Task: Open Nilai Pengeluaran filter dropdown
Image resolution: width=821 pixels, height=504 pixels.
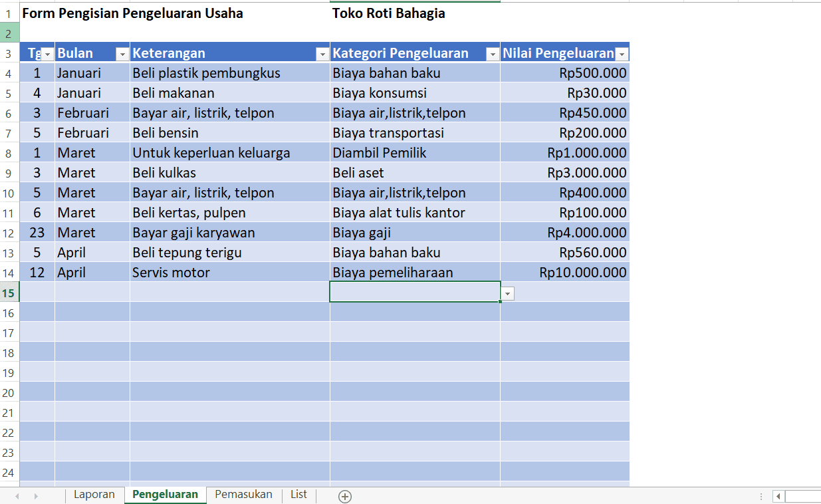Action: [622, 54]
